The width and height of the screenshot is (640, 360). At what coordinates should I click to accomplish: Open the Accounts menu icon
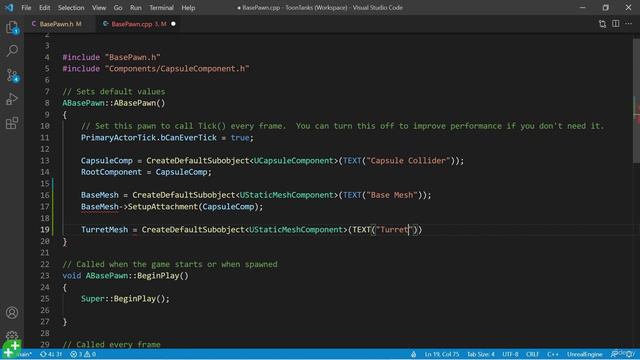tap(12, 313)
